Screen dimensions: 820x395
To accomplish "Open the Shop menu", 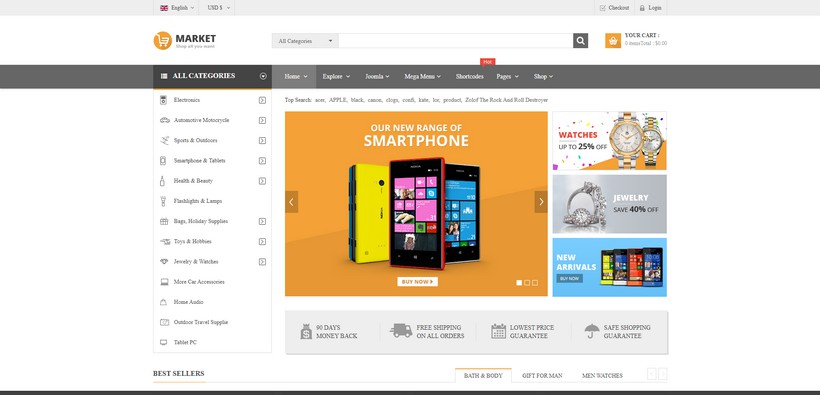I will tap(543, 76).
